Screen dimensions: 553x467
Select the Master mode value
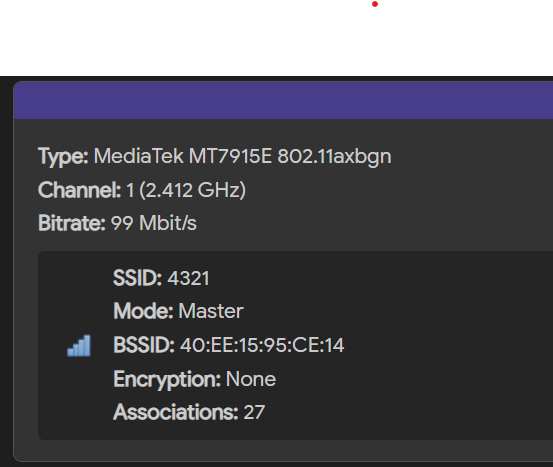[211, 311]
